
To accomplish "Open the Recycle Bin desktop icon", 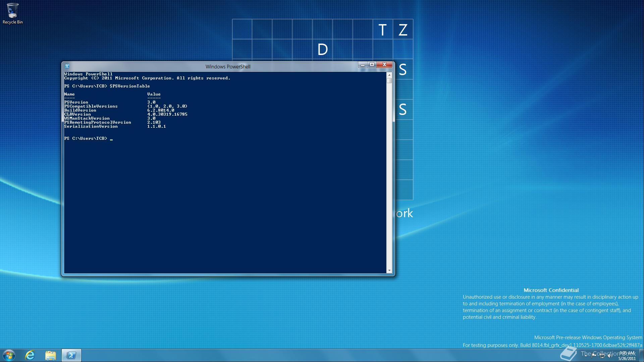I will 12,13.
